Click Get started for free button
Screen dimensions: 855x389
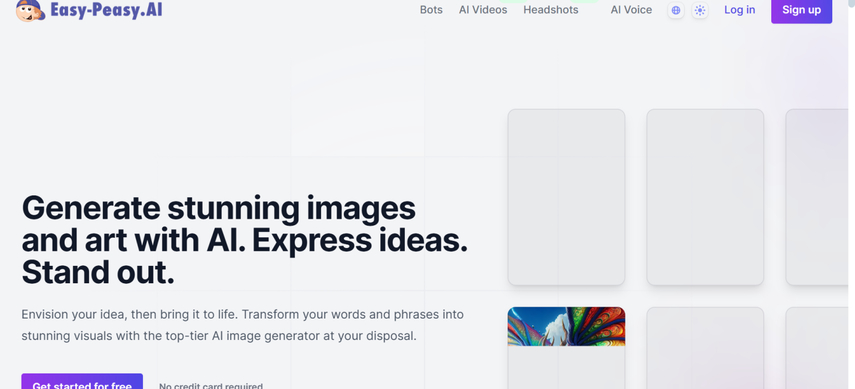[x=82, y=381]
